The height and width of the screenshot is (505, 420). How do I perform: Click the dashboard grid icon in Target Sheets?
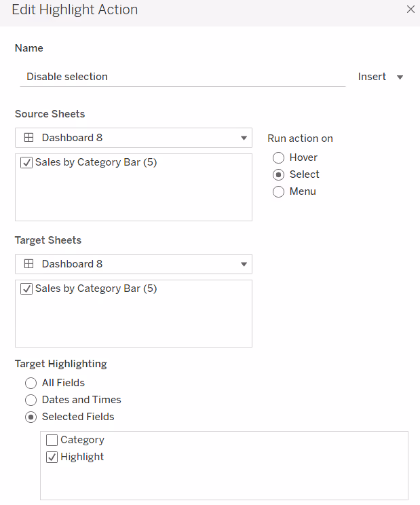click(28, 264)
